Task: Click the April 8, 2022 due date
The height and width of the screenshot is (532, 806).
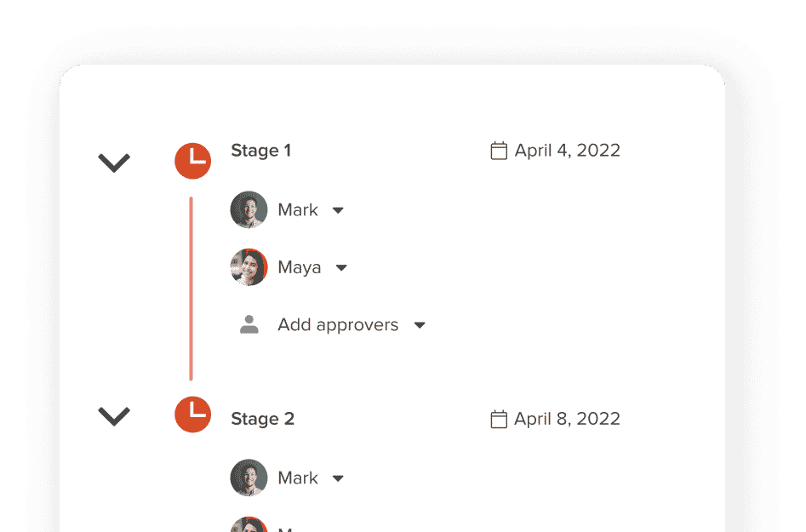Action: pyautogui.click(x=568, y=419)
